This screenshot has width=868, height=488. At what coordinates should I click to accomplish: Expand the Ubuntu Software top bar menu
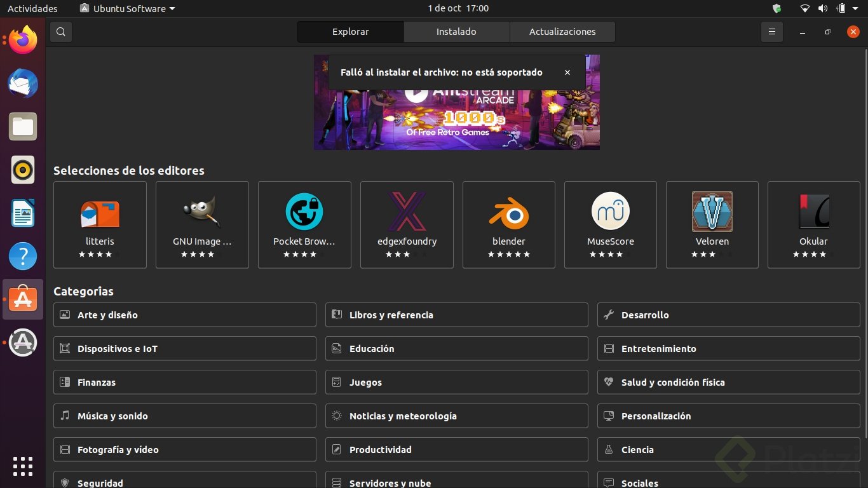click(126, 8)
